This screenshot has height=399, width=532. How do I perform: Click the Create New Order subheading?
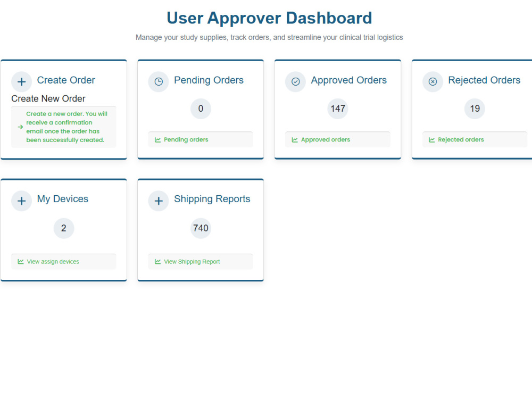pos(48,99)
